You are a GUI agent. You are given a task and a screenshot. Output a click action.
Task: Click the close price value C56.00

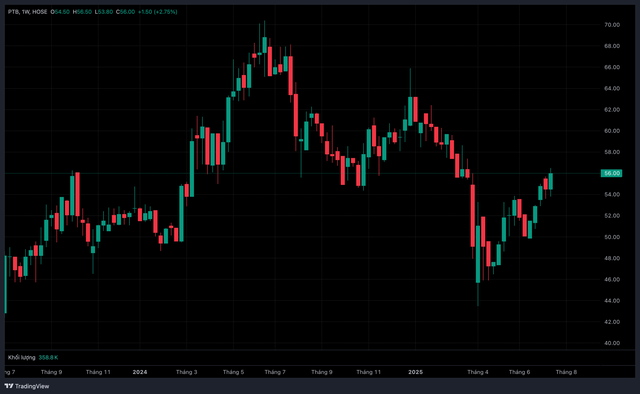(x=125, y=12)
